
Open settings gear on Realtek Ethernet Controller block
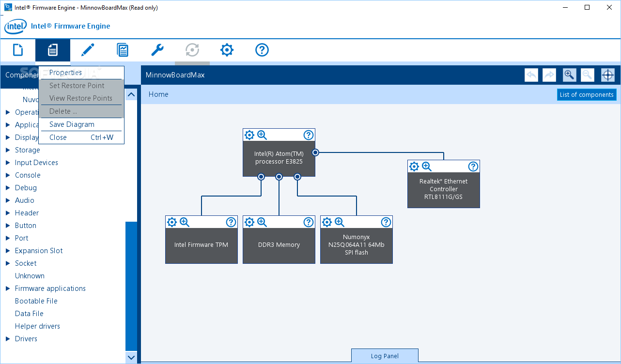click(x=414, y=167)
